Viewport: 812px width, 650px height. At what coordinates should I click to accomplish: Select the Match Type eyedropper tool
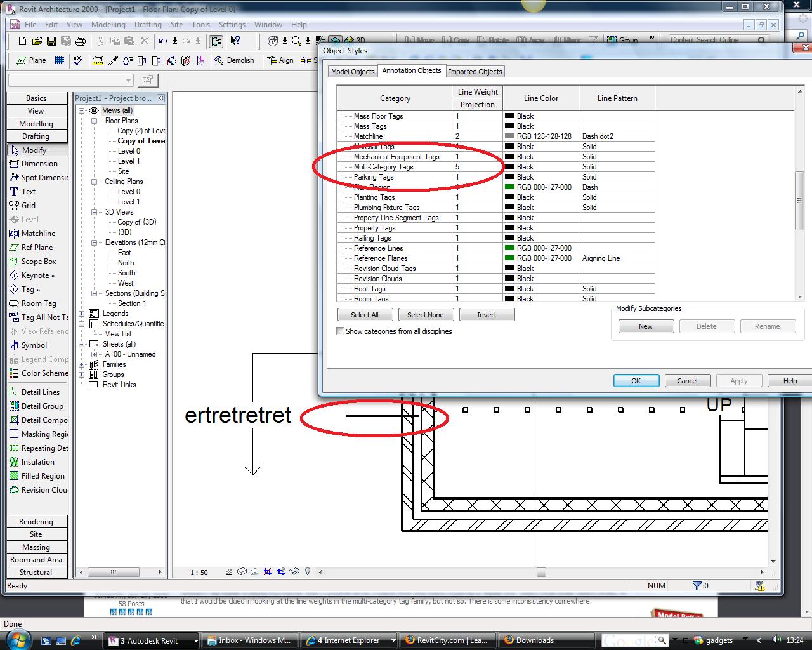pyautogui.click(x=113, y=60)
